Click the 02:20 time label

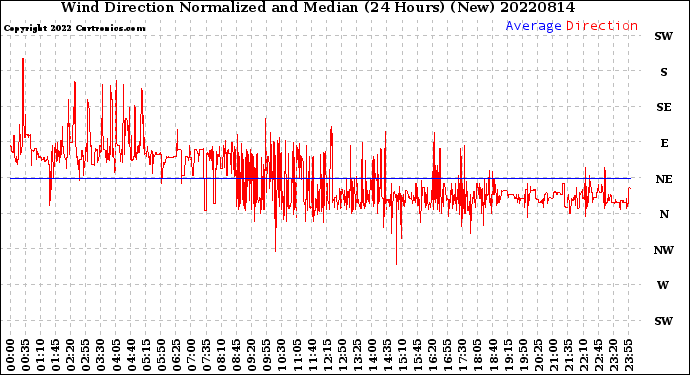click(71, 355)
